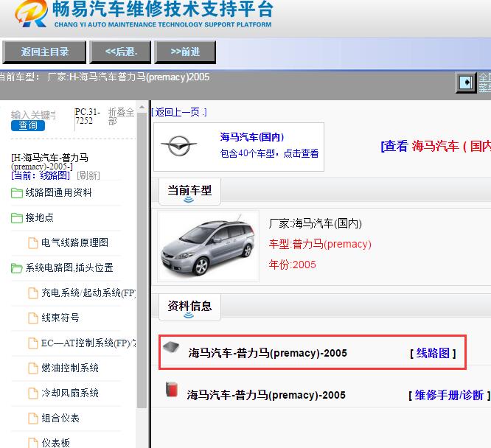This screenshot has width=491, height=448.
Task: Open 电气线路原理图 document
Action: [x=75, y=242]
